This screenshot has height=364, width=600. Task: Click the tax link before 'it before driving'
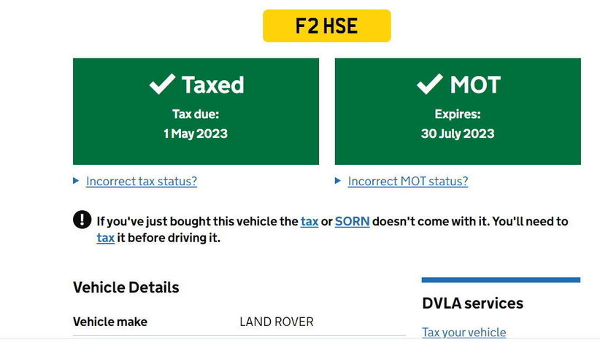106,238
